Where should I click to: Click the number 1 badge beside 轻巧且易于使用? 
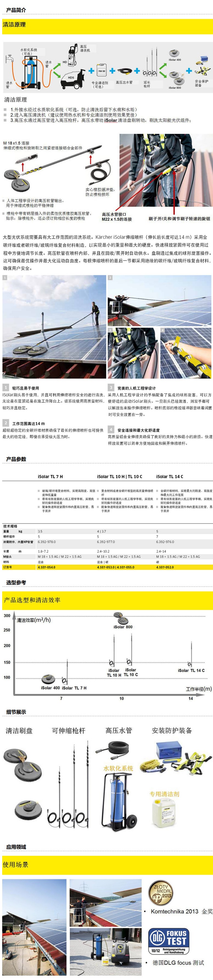pyautogui.click(x=5, y=387)
